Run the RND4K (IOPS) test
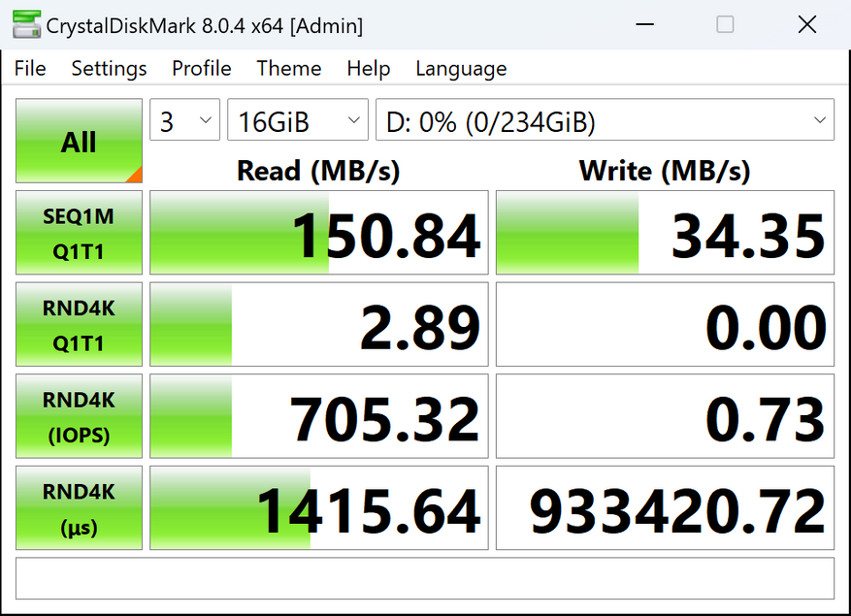Viewport: 851px width, 616px height. pyautogui.click(x=79, y=416)
